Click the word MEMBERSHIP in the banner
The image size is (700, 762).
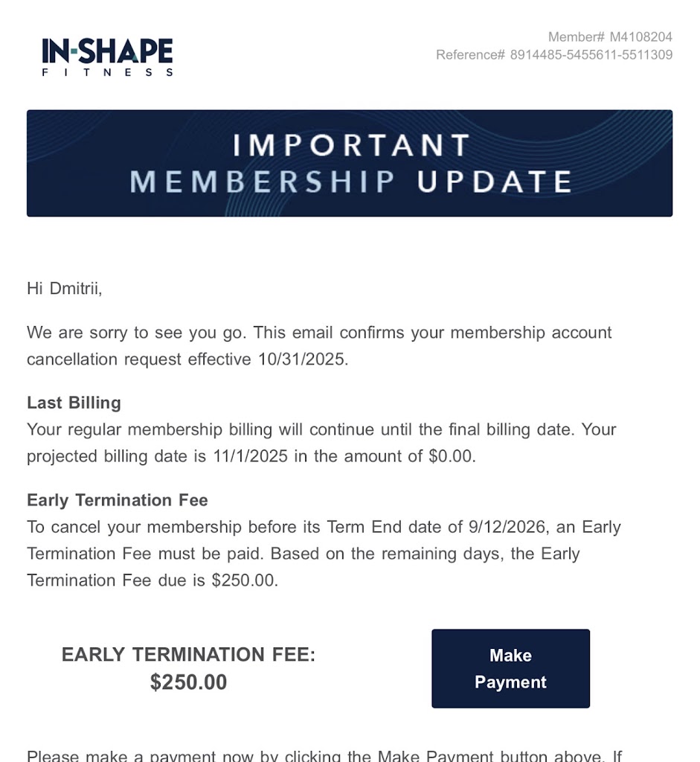tap(263, 182)
